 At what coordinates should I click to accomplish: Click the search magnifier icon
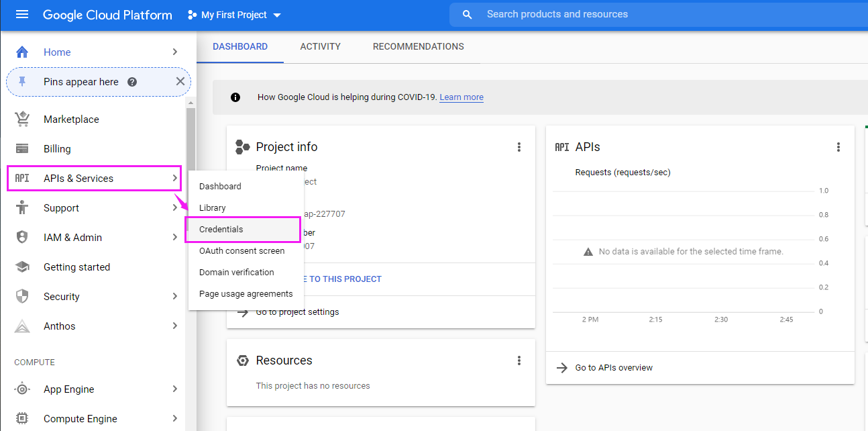(x=468, y=15)
